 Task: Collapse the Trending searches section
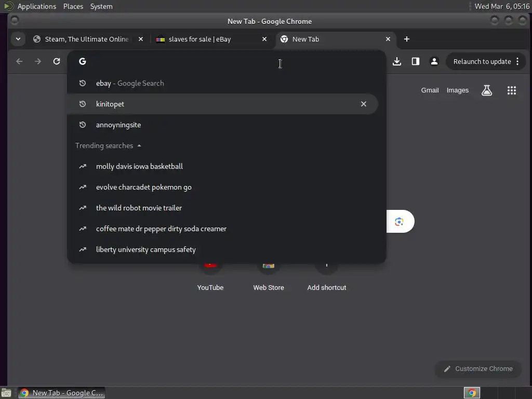[x=139, y=145]
